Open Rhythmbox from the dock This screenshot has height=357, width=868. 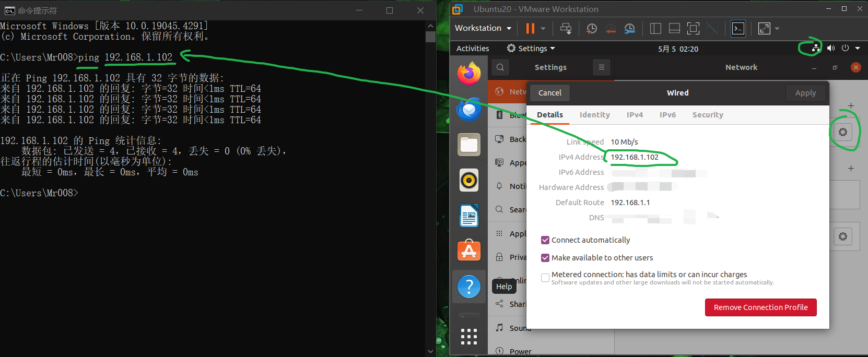[x=469, y=181]
